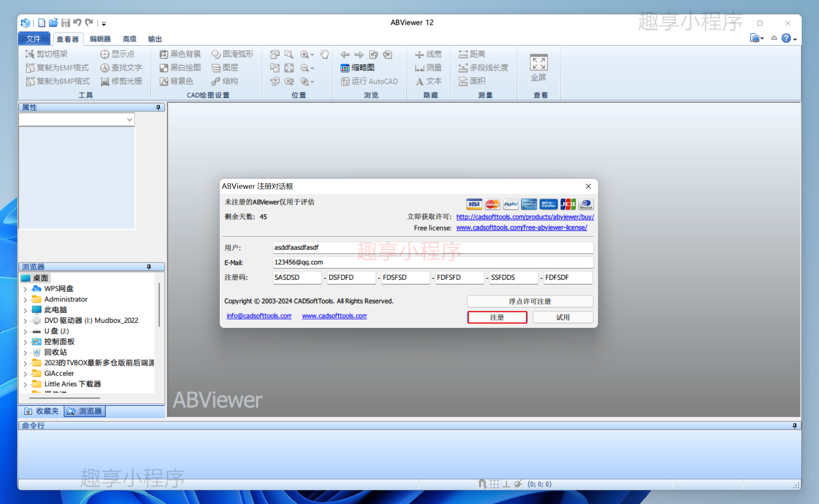Select the 距离 distance measure tool
Viewport: 819px width, 504px height.
pos(472,54)
